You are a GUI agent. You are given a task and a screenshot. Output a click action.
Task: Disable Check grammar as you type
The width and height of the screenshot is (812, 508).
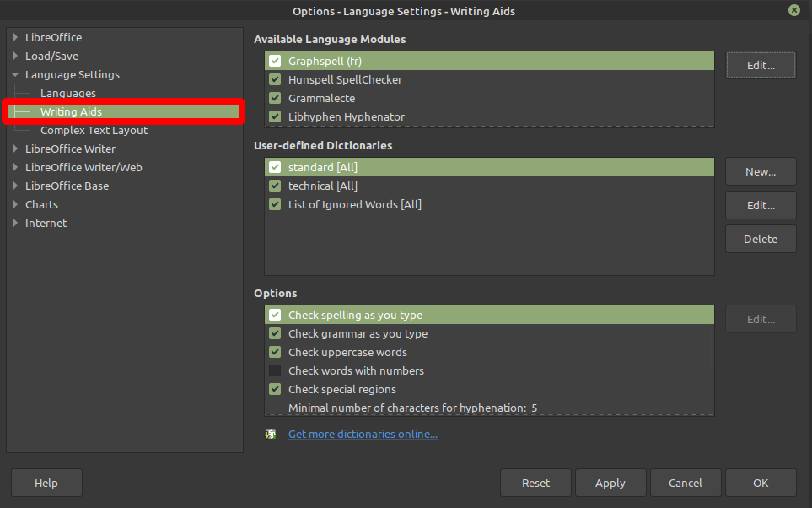point(275,334)
